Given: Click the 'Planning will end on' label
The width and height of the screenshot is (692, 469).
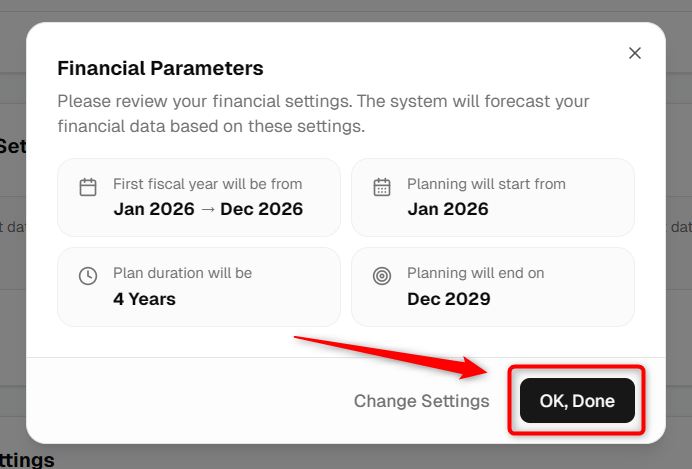Looking at the screenshot, I should tap(475, 273).
